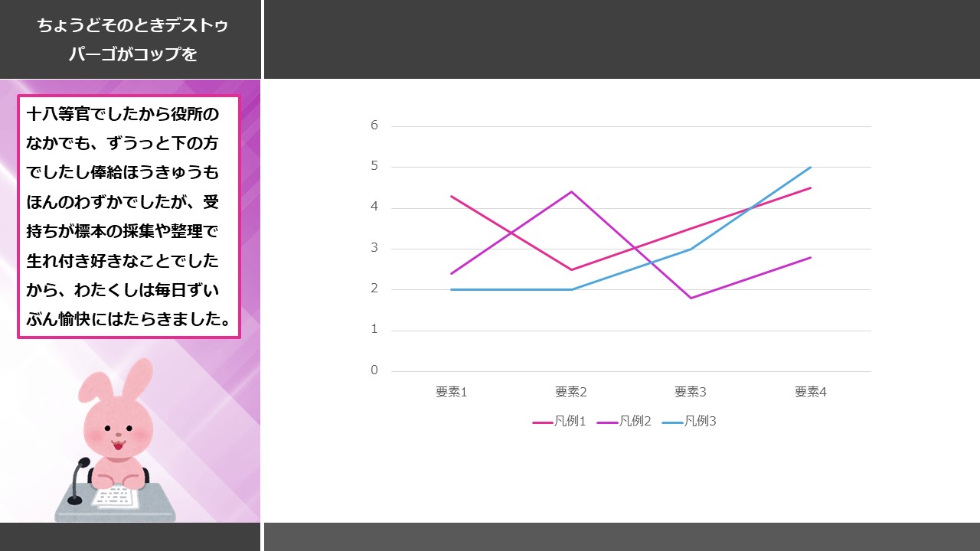This screenshot has width=980, height=551.
Task: Click the slide title ちょうどそのときデストゥパーゴがコップを
Action: pyautogui.click(x=132, y=40)
